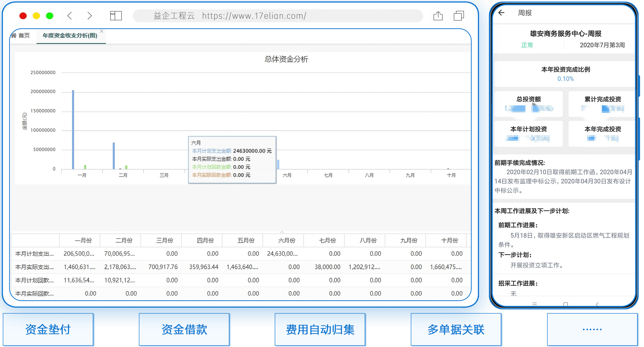Click the 费用自动归集 button
Image resolution: width=644 pixels, height=347 pixels.
(x=320, y=330)
